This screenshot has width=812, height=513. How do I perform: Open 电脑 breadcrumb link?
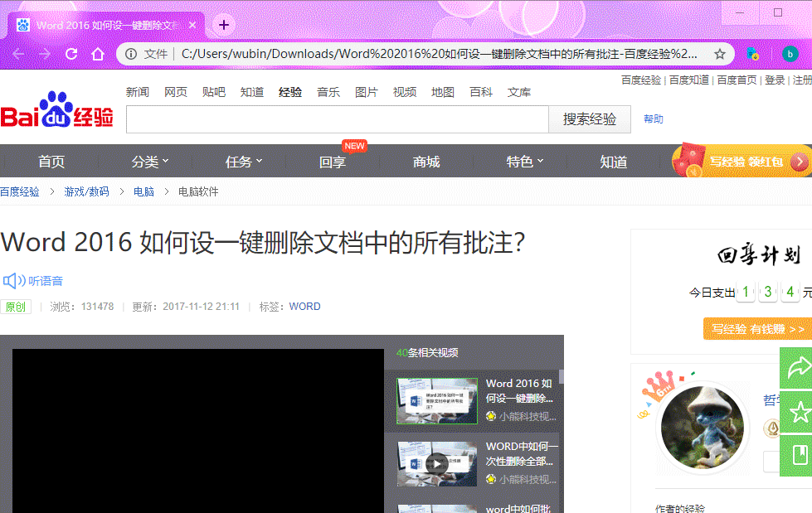[143, 191]
